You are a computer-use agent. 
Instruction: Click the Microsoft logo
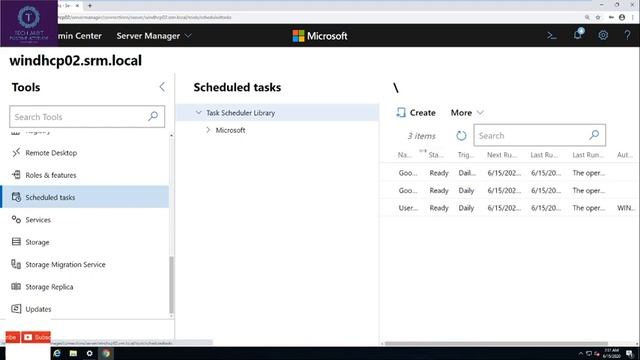[x=320, y=36]
